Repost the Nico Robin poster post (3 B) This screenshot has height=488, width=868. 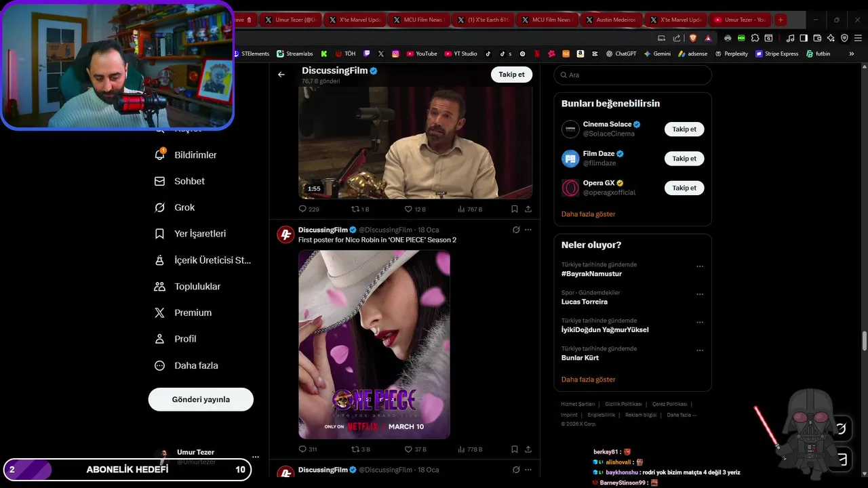click(x=360, y=449)
